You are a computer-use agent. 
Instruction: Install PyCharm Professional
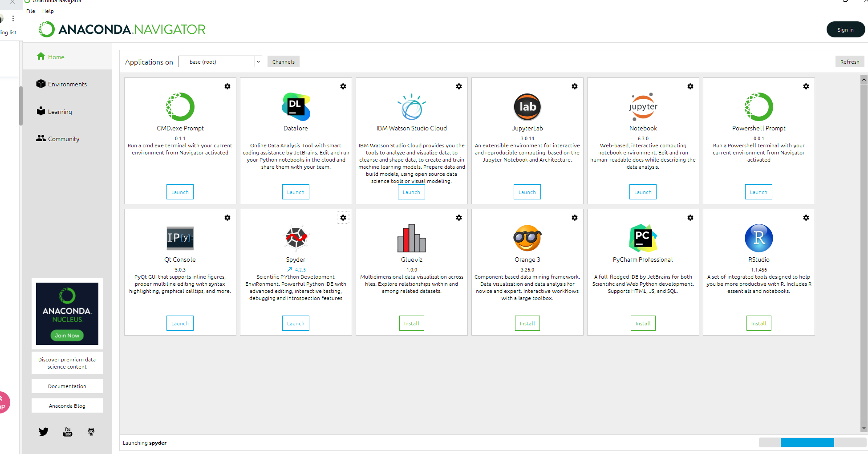[643, 324]
